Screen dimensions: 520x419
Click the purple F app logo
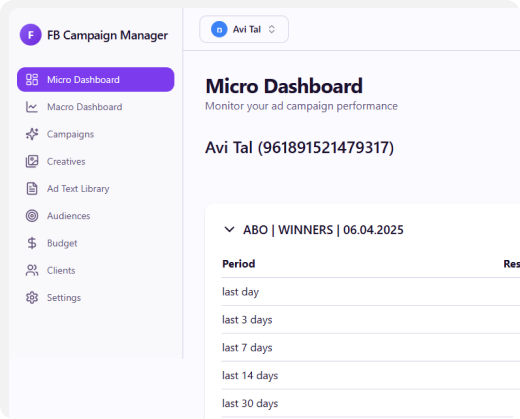(31, 35)
